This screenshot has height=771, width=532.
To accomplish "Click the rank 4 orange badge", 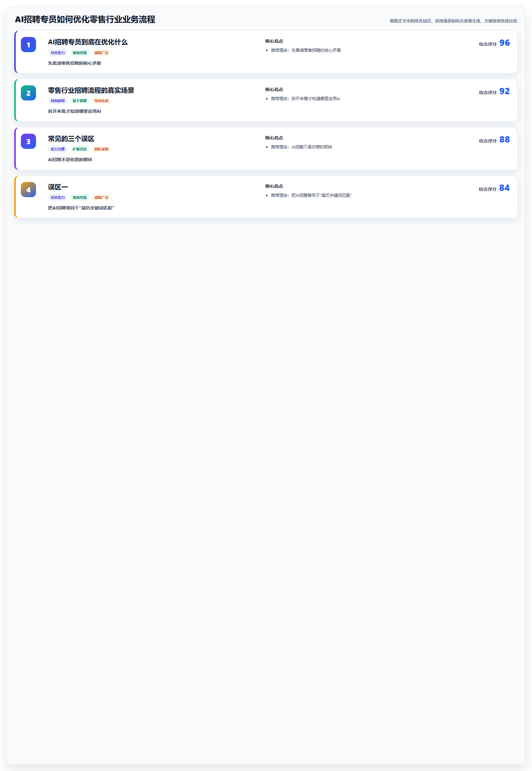I will 28,190.
